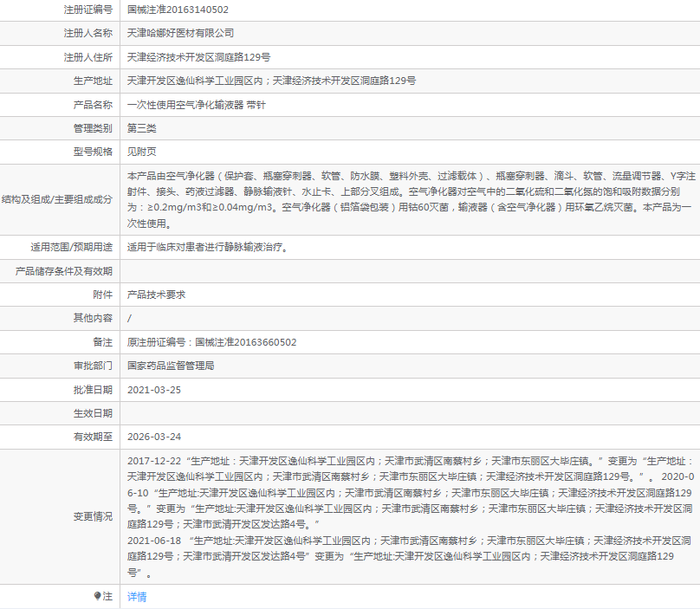Click the 有效期至 row label
This screenshot has width=700, height=609.
pos(93,437)
